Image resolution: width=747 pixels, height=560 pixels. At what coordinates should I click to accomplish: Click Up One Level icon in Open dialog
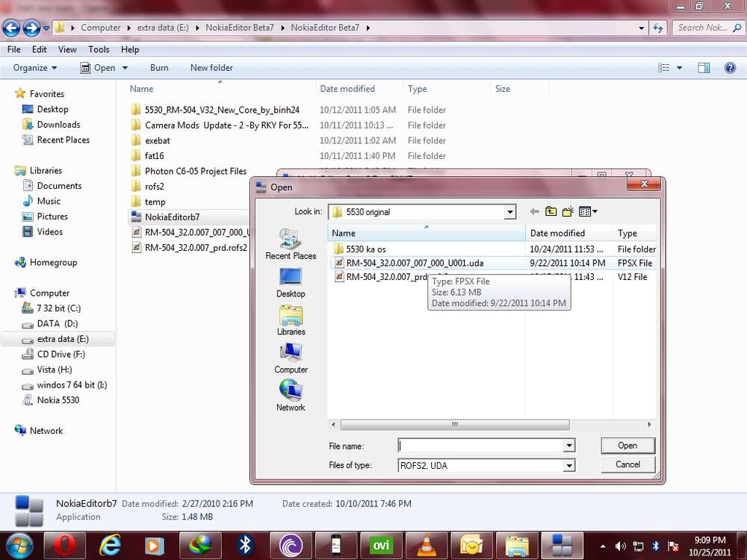pos(551,211)
